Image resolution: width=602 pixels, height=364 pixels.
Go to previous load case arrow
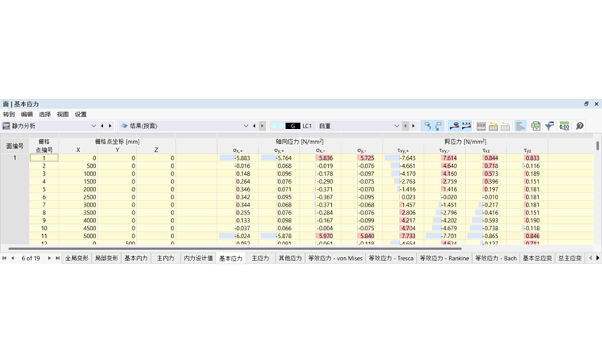(405, 126)
